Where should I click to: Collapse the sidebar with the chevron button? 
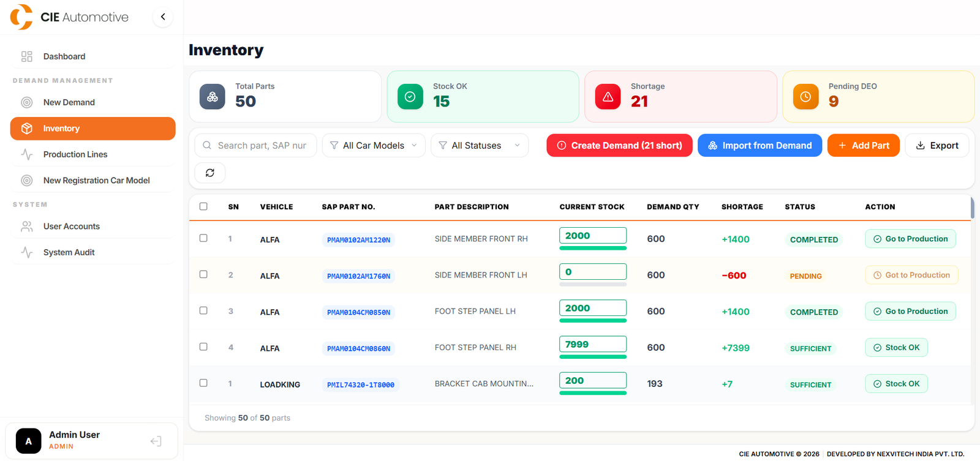(163, 17)
